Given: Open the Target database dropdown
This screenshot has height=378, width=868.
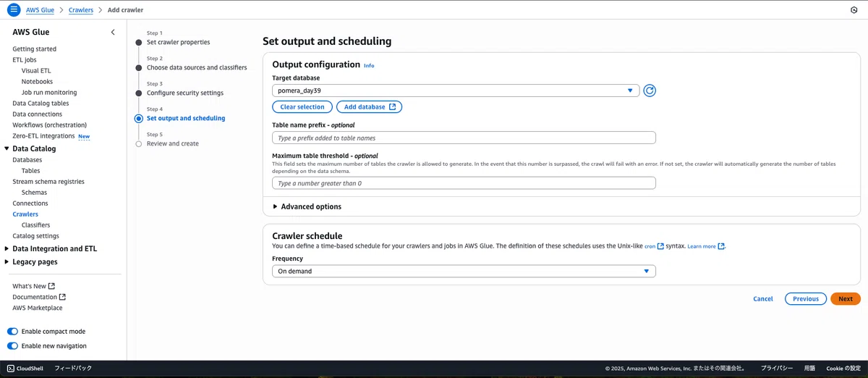Looking at the screenshot, I should [456, 91].
